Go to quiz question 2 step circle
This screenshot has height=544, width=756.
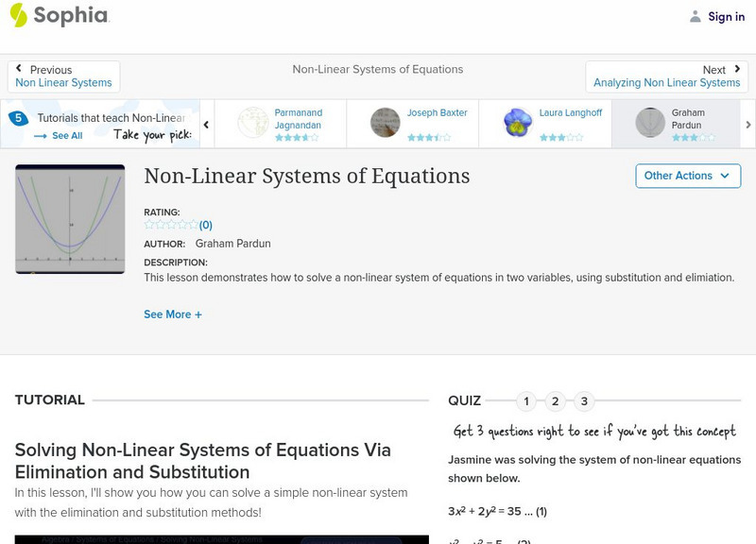coord(555,400)
